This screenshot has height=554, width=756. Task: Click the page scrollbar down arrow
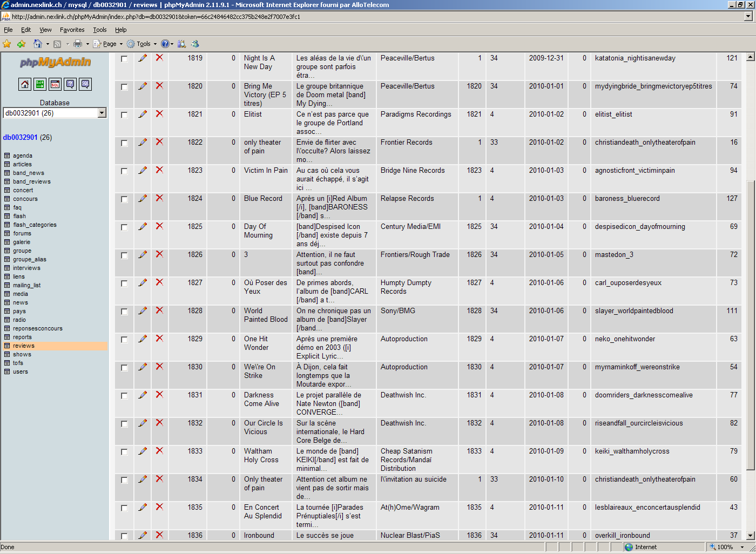pos(750,536)
